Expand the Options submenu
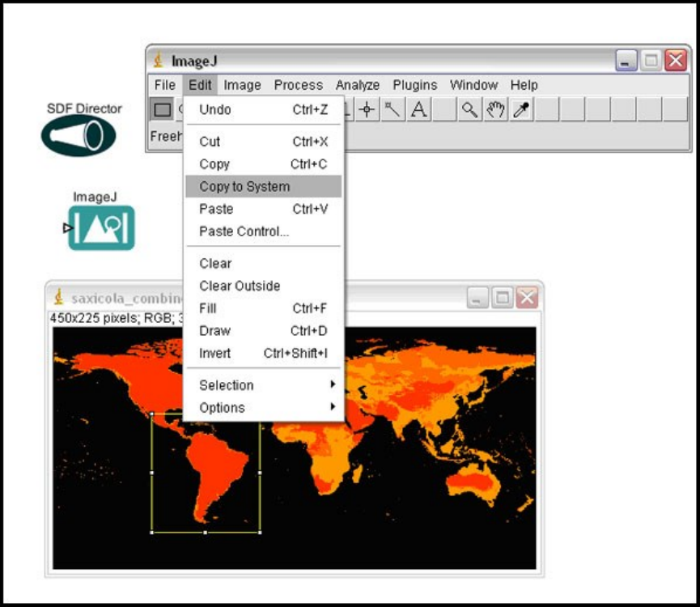Image resolution: width=700 pixels, height=607 pixels. point(263,407)
